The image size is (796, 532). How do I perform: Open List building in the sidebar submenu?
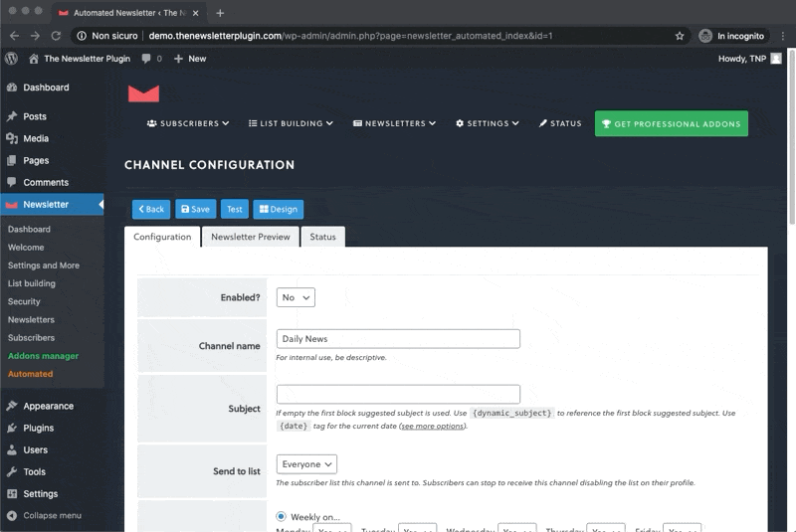click(32, 283)
